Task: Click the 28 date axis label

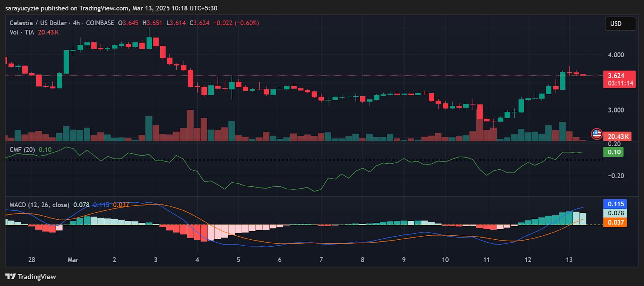Action: pyautogui.click(x=32, y=260)
